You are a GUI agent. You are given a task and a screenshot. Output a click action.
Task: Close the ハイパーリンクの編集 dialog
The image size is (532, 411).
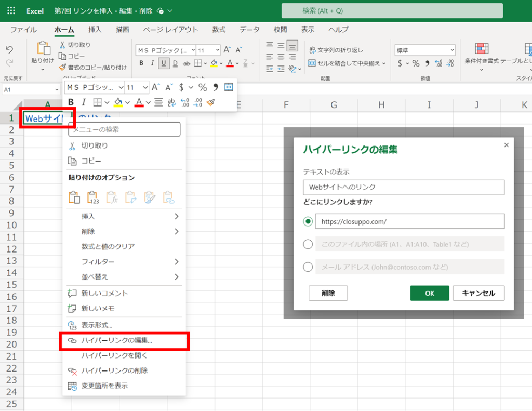[506, 145]
